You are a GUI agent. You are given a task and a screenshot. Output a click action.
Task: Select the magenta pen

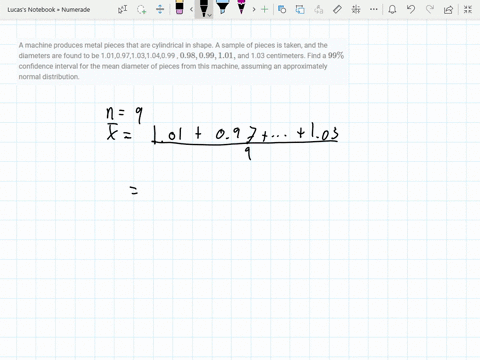[241, 7]
